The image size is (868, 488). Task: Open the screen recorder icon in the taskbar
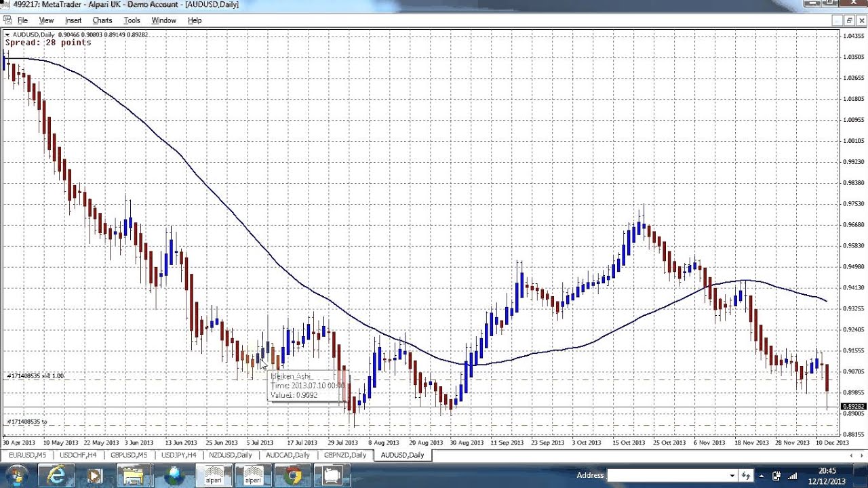[x=332, y=476]
